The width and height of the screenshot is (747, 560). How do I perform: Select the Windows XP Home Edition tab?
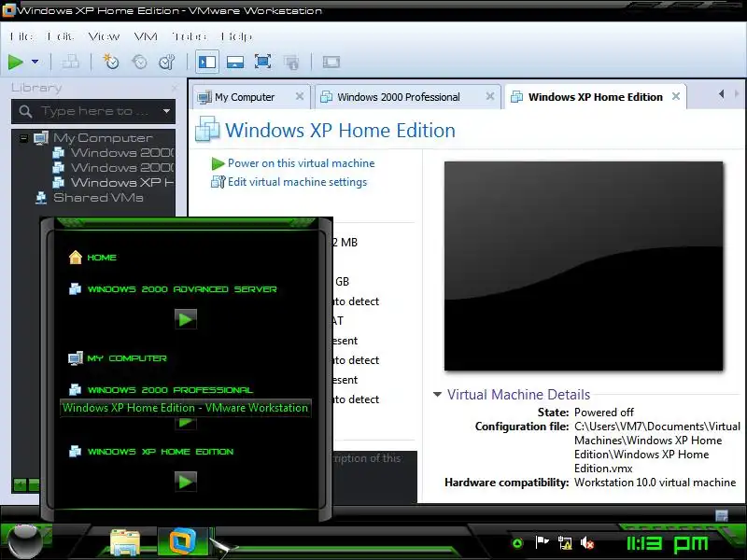596,97
